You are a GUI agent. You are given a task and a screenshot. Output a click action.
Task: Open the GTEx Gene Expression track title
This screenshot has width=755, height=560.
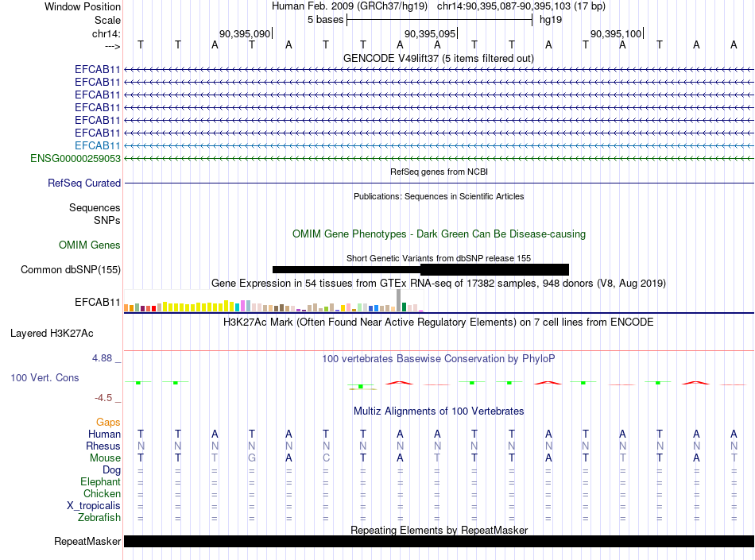(439, 283)
